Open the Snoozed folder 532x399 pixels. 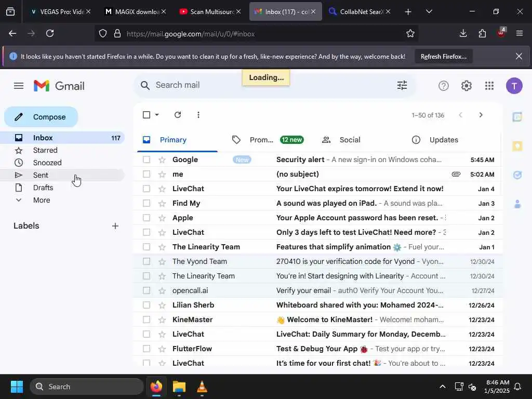62,163
